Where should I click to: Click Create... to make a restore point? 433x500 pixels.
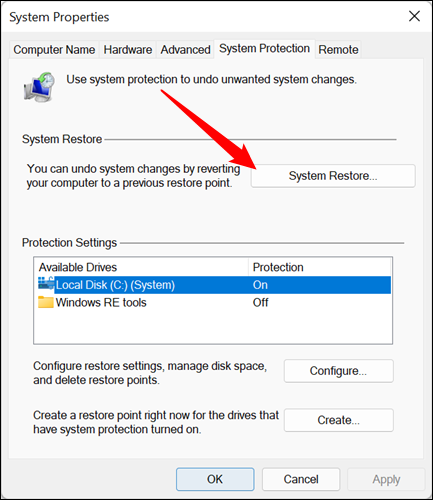coord(339,420)
